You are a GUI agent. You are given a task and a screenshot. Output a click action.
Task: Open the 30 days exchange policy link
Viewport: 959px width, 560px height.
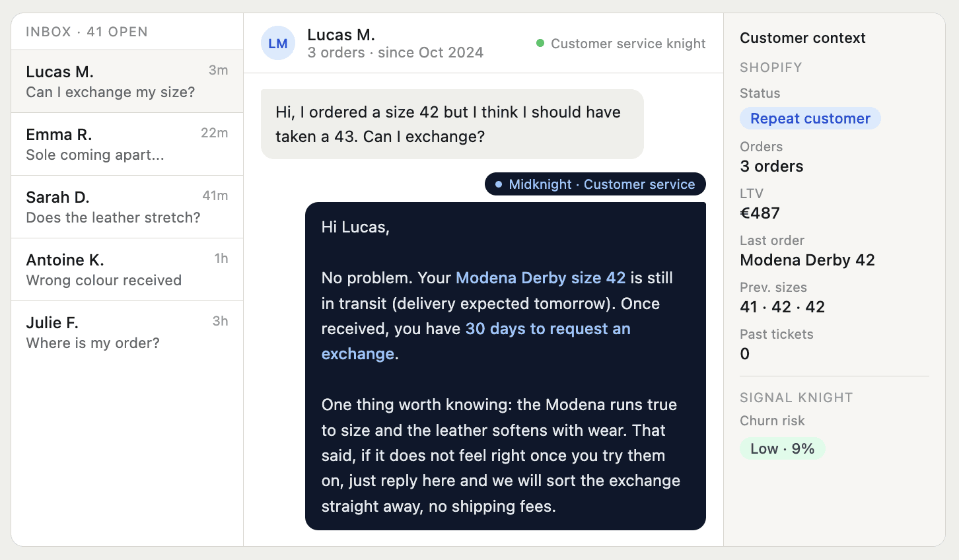547,329
